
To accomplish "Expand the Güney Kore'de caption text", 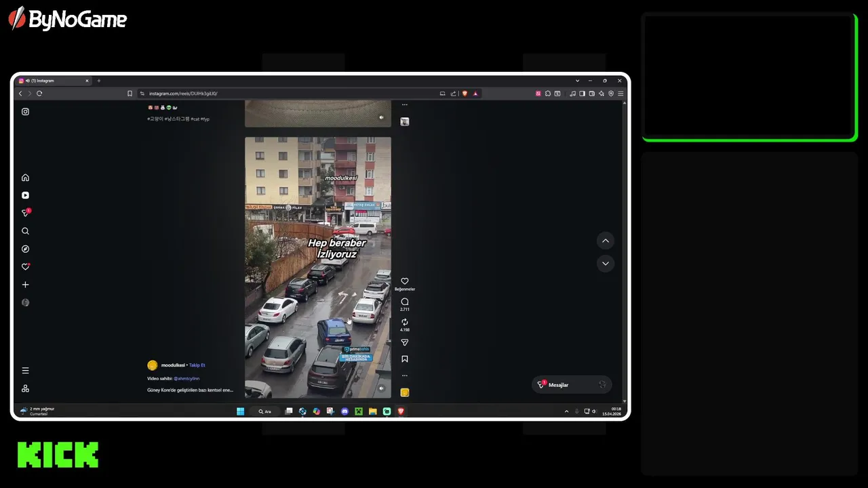I will pos(190,390).
